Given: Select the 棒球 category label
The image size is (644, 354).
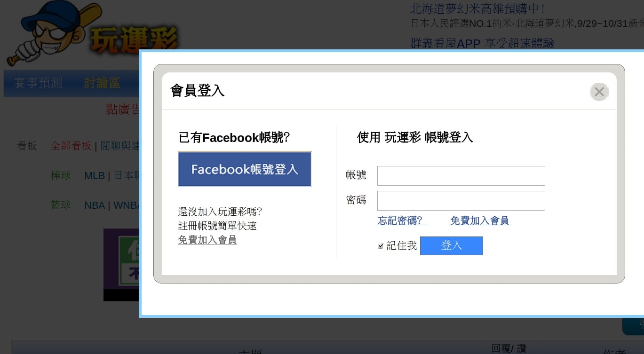Looking at the screenshot, I should [x=61, y=175].
